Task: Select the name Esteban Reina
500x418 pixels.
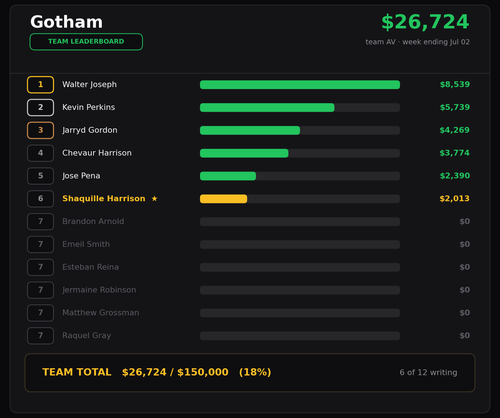Action: tap(90, 267)
